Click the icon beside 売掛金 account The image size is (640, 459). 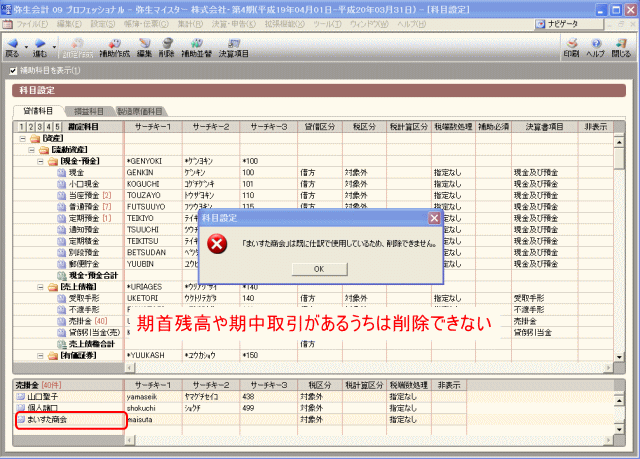[62, 322]
